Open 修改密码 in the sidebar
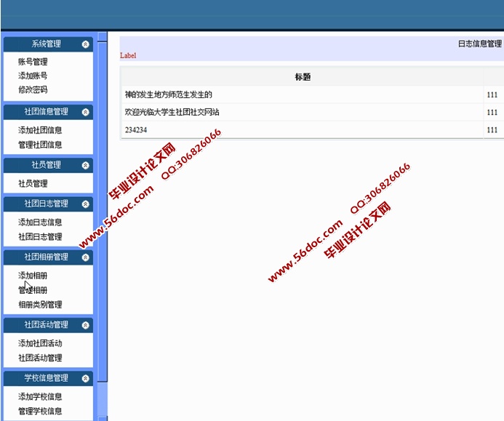 [33, 89]
